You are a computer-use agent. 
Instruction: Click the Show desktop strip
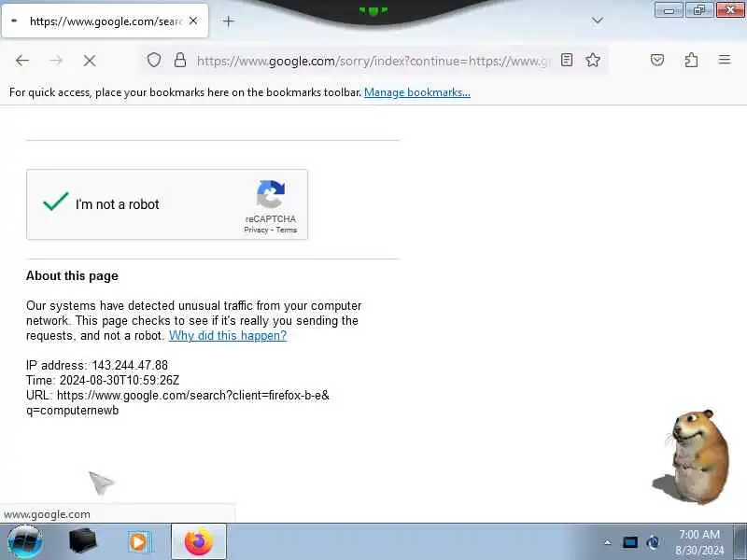(x=740, y=541)
